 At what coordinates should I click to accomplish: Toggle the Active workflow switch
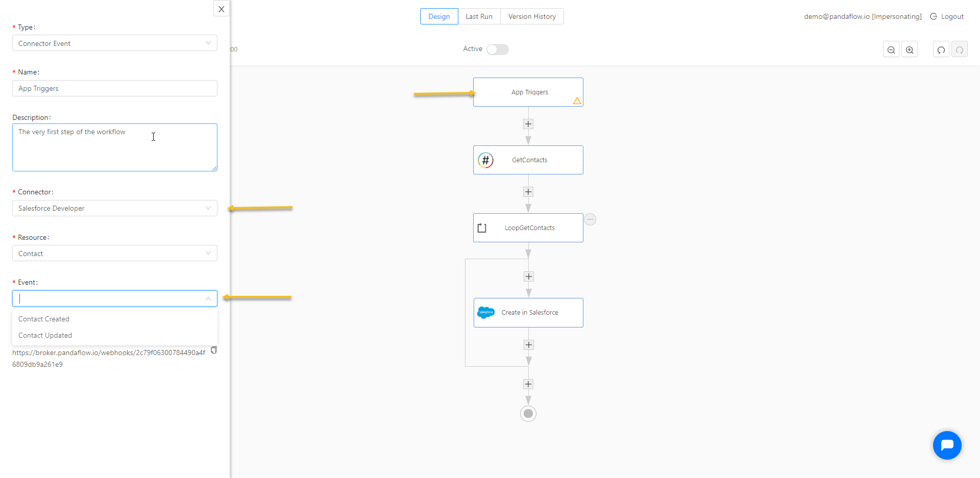coord(498,49)
